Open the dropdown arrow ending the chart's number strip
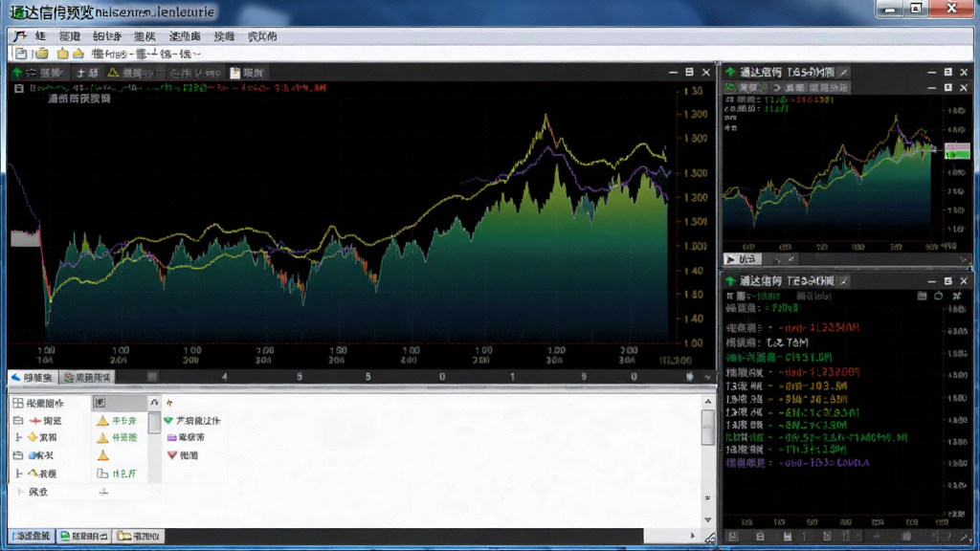The height and width of the screenshot is (551, 980). coord(707,377)
